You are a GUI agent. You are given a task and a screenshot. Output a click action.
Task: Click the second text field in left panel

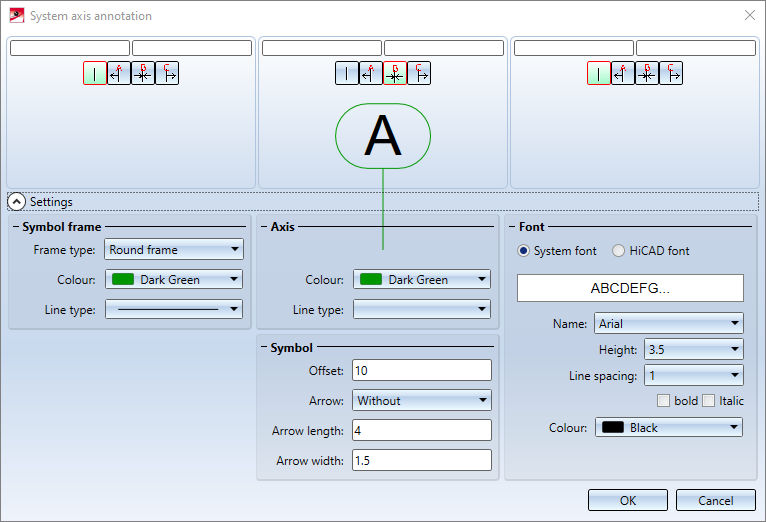[192, 48]
